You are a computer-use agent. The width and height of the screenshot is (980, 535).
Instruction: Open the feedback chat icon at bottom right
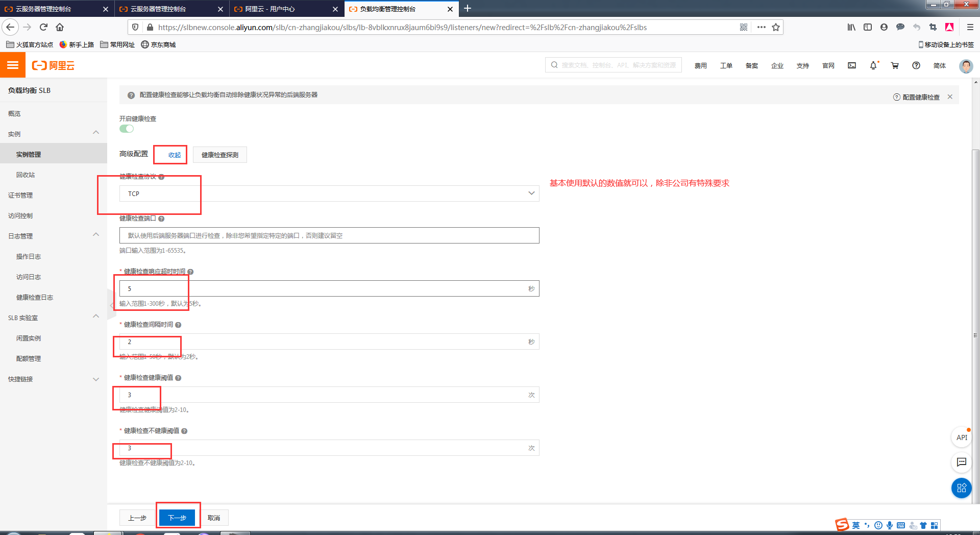point(962,463)
